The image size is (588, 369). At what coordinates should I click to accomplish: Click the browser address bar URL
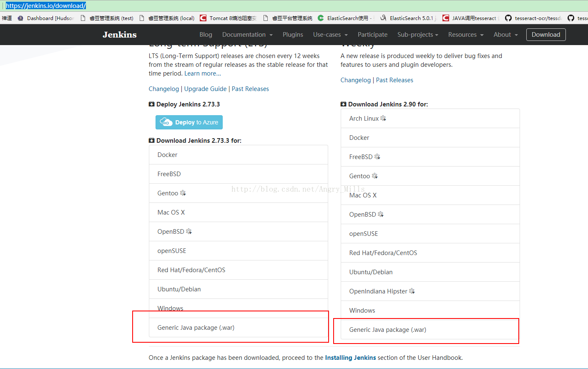tap(46, 6)
